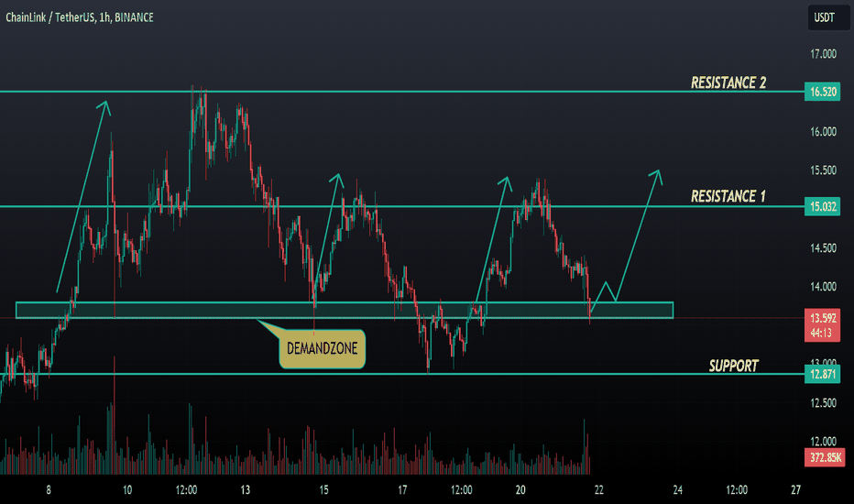Screen dimensions: 854x504
Task: Click date label 17 on time axis
Action: 402,490
